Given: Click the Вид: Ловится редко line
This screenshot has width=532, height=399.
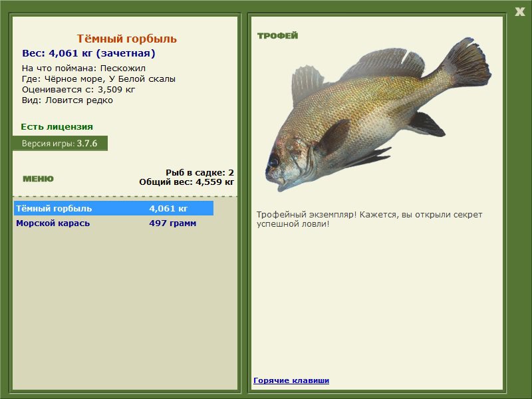Looking at the screenshot, I should (x=68, y=100).
